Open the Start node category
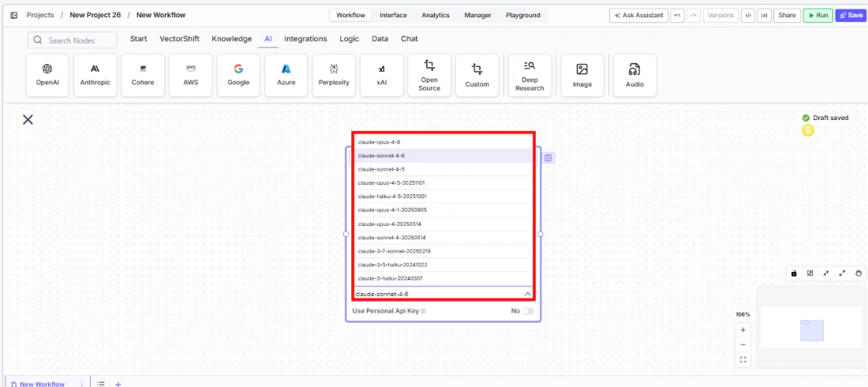 coord(138,39)
